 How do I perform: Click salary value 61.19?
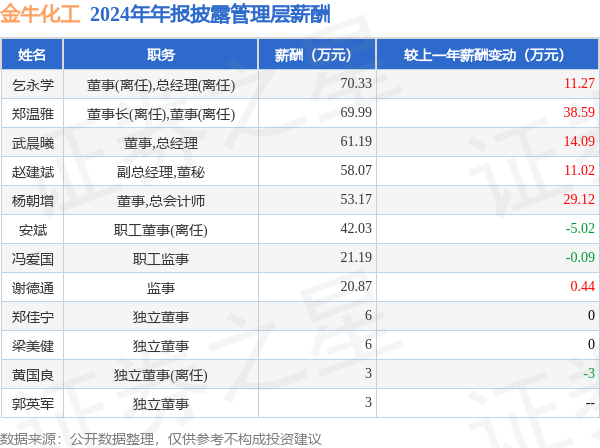(356, 141)
